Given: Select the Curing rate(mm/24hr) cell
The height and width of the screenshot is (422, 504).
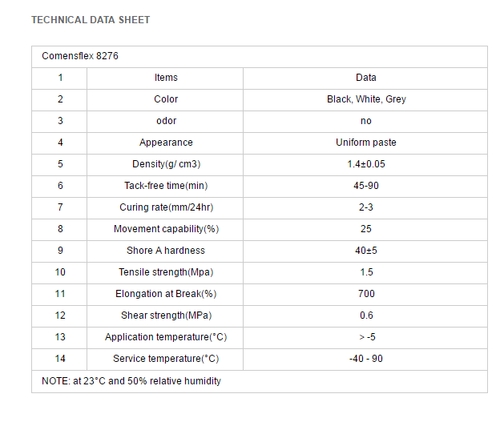Looking at the screenshot, I should [x=166, y=207].
